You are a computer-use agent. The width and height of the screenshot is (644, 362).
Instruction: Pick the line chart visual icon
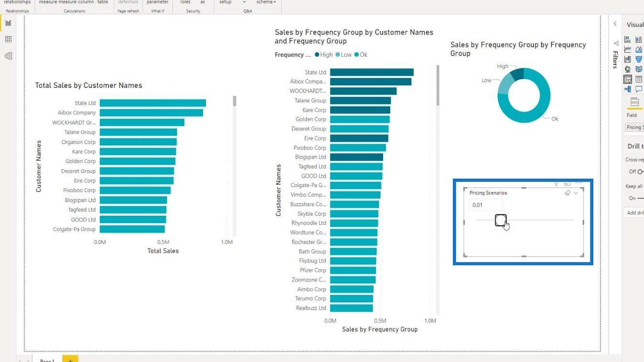tap(628, 49)
